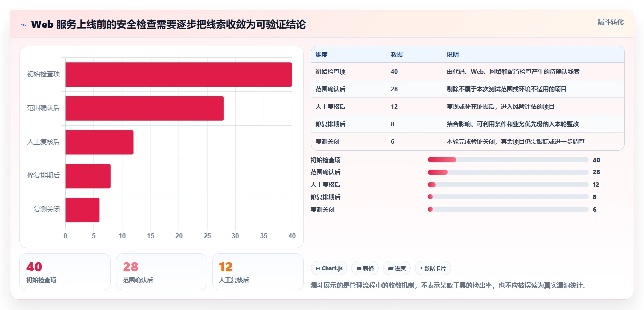Click the x-axis tick label 35
The height and width of the screenshot is (310, 644).
point(264,236)
